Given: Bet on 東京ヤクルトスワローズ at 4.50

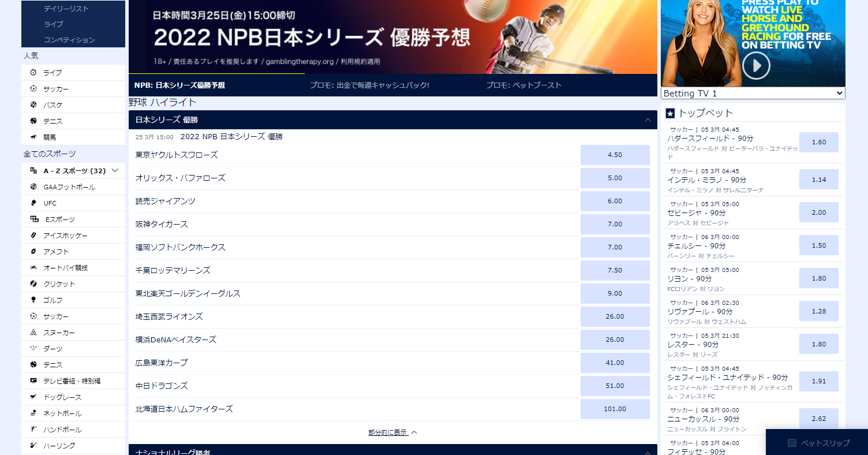Looking at the screenshot, I should 615,155.
